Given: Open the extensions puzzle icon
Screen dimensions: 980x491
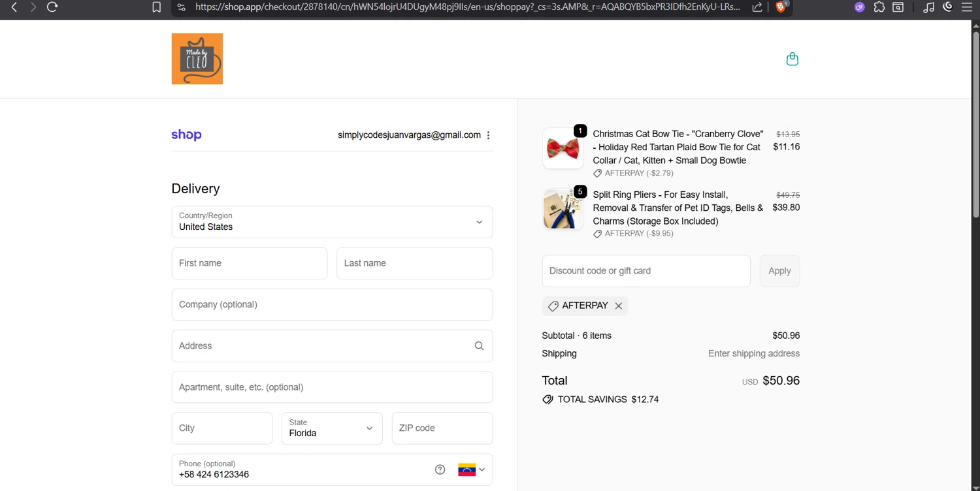Looking at the screenshot, I should [x=879, y=7].
